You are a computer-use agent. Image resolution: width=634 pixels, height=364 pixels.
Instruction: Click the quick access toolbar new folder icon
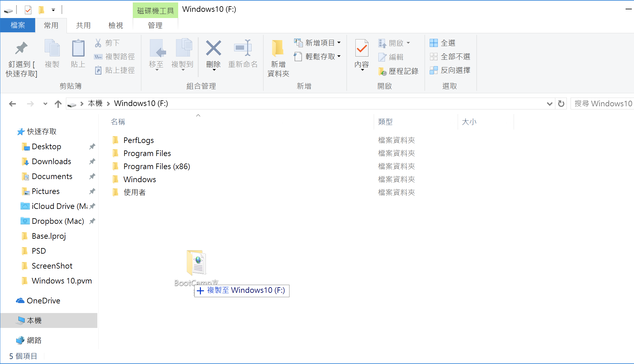click(x=41, y=10)
